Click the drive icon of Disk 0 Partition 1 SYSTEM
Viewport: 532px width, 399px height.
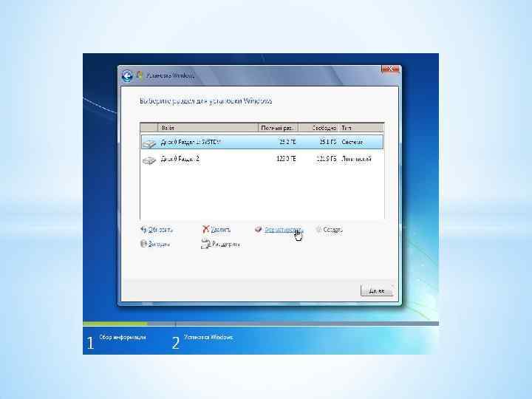click(x=149, y=143)
